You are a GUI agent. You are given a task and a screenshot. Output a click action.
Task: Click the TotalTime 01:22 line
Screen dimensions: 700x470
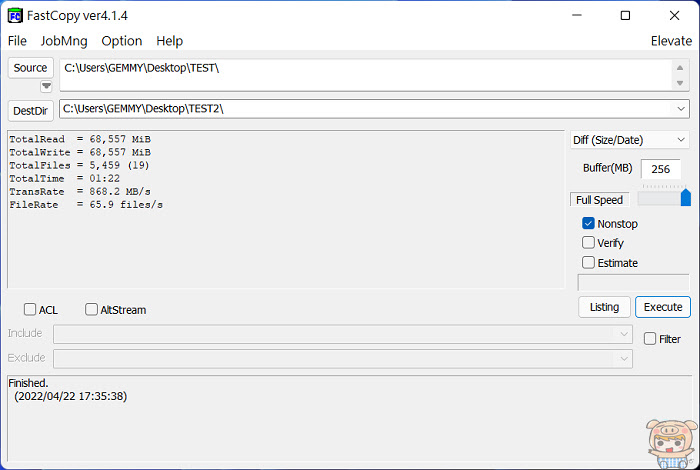[65, 179]
